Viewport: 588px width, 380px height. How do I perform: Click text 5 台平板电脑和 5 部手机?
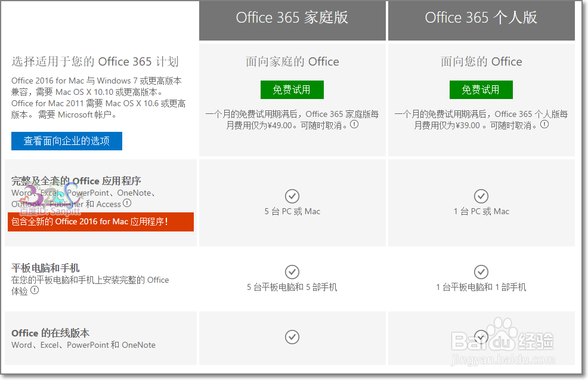coord(292,287)
